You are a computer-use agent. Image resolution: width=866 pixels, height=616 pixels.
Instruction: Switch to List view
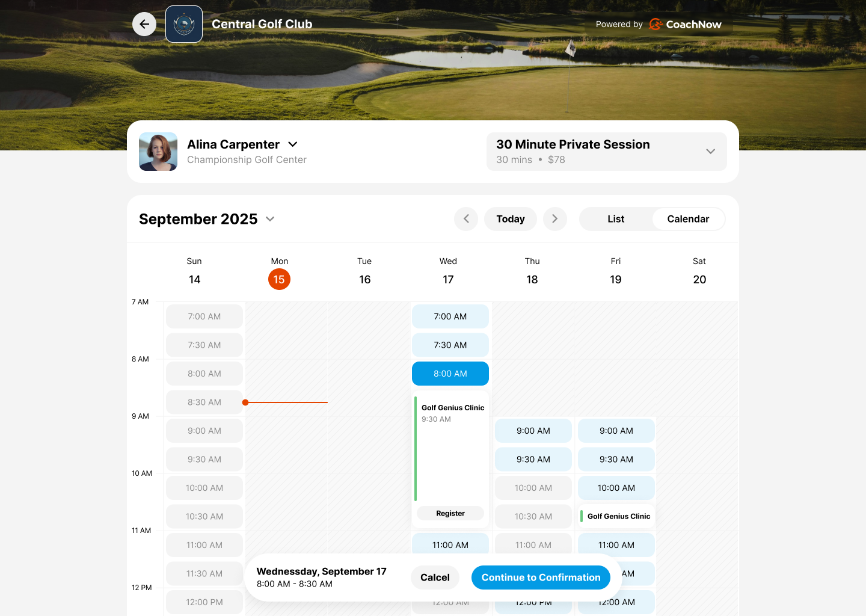point(616,219)
